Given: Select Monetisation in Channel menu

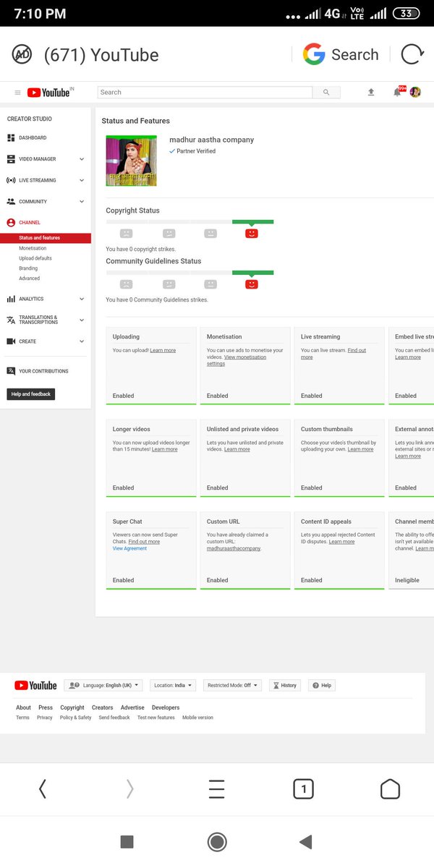Looking at the screenshot, I should pyautogui.click(x=33, y=248).
